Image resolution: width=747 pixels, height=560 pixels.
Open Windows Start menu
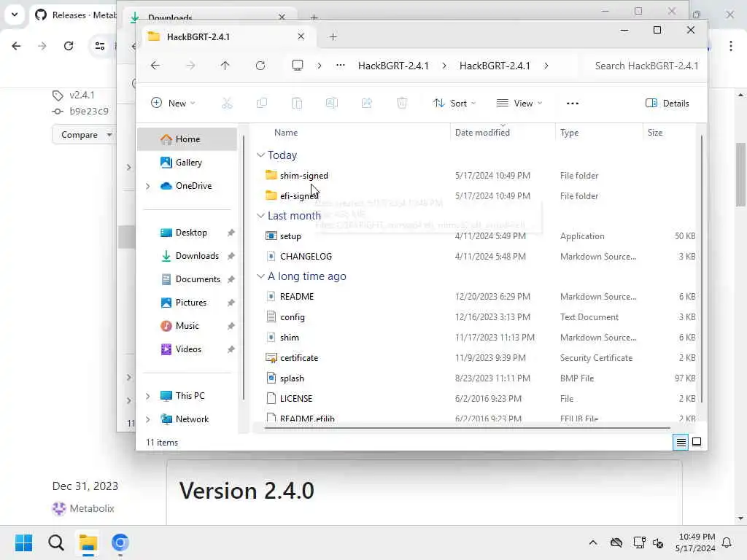pyautogui.click(x=23, y=542)
